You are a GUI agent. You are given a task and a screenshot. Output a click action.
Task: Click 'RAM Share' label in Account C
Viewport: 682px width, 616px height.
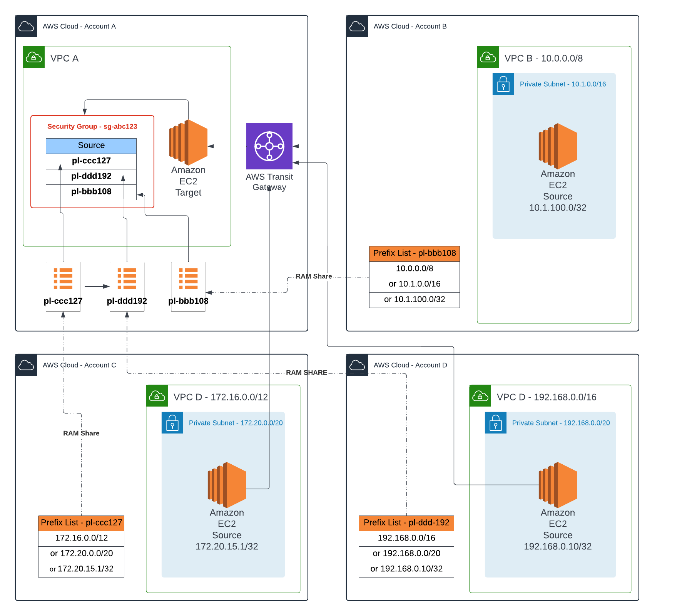tap(81, 433)
